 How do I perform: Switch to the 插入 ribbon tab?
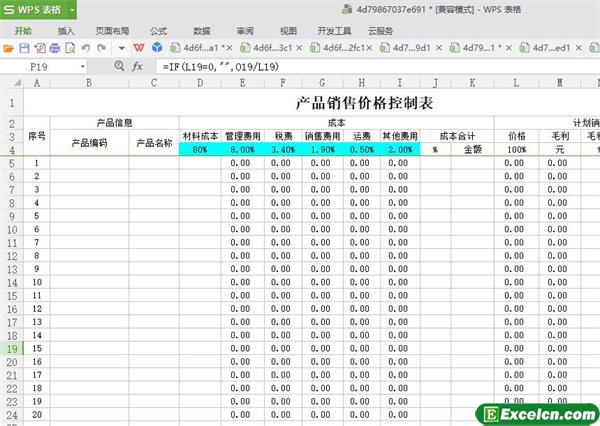click(x=66, y=30)
